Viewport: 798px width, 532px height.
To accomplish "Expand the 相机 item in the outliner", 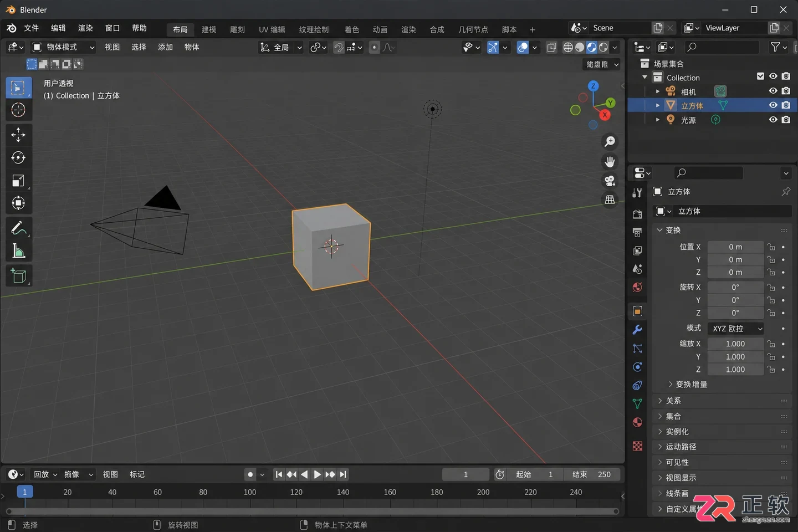I will pyautogui.click(x=658, y=91).
